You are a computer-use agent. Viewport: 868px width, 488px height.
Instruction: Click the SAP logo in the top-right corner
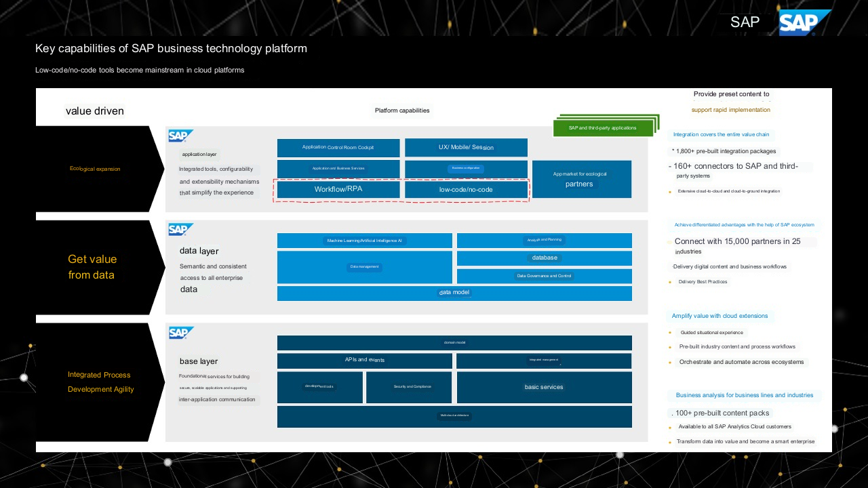point(805,22)
